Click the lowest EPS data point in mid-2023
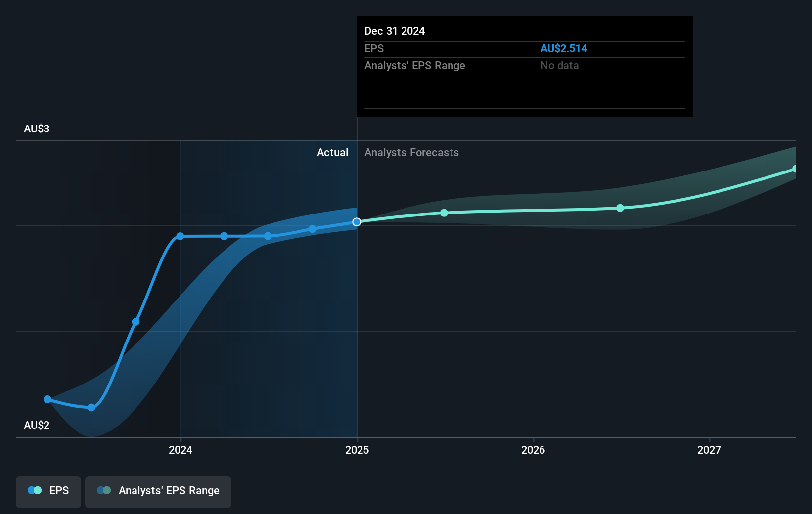 tap(91, 407)
